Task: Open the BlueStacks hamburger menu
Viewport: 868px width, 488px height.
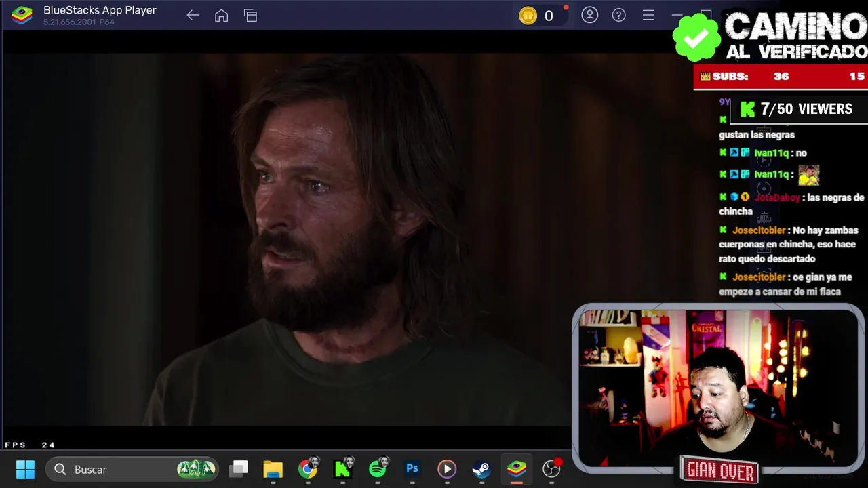Action: [x=648, y=15]
